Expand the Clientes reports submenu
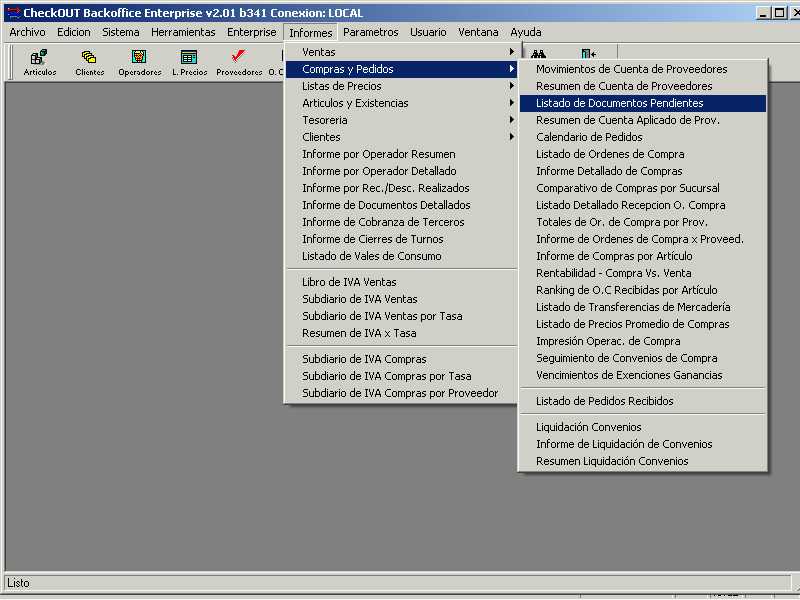 pos(401,137)
